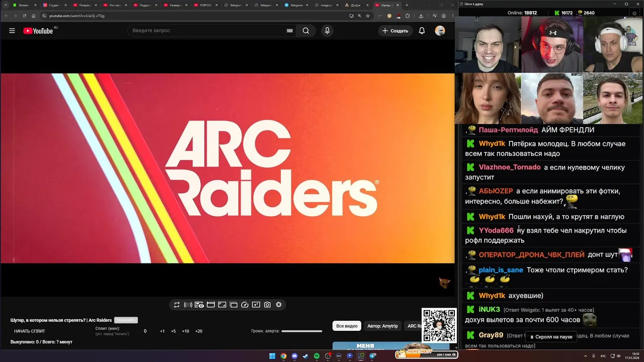
Task: Open the YouTube account avatar menu
Action: click(440, 31)
